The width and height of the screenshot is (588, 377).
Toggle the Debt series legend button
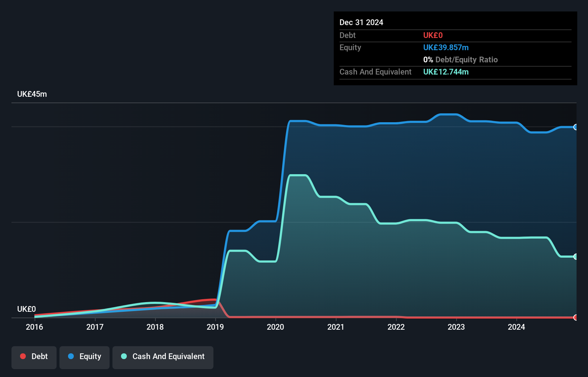[x=34, y=357]
